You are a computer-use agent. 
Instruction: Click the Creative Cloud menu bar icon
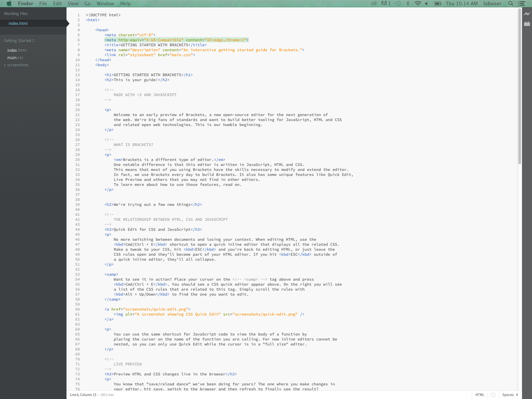pos(374,4)
